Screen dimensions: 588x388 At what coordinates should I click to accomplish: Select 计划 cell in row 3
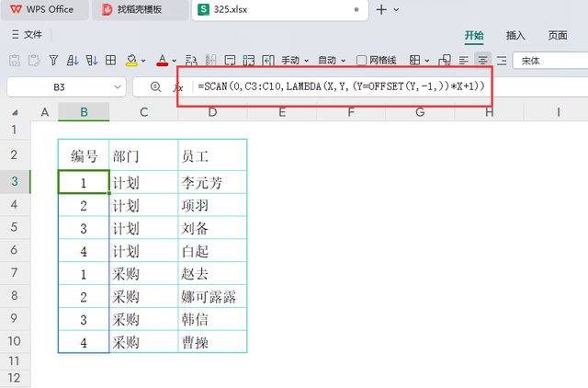click(143, 182)
